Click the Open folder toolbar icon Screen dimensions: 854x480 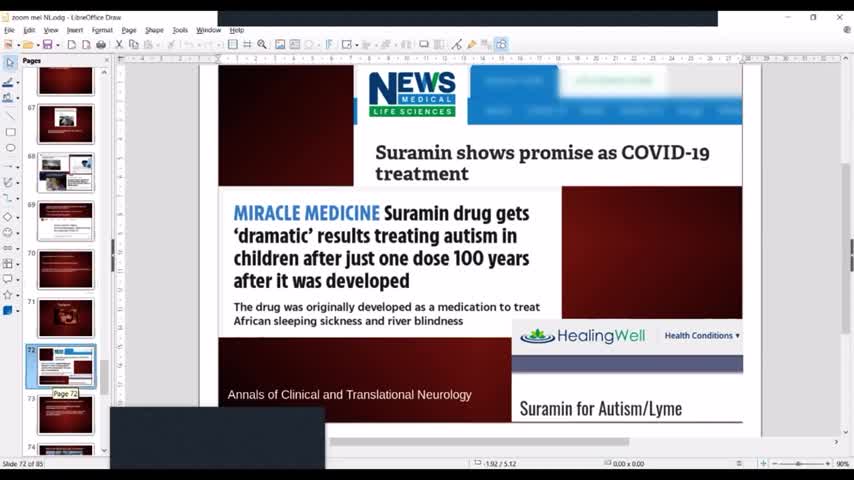[x=28, y=45]
